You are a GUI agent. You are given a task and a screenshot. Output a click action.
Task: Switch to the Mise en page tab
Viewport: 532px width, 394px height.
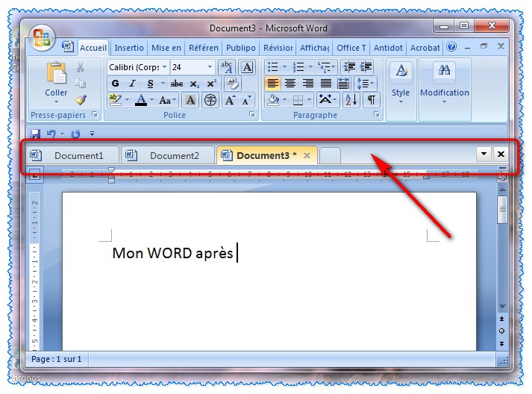[x=166, y=48]
